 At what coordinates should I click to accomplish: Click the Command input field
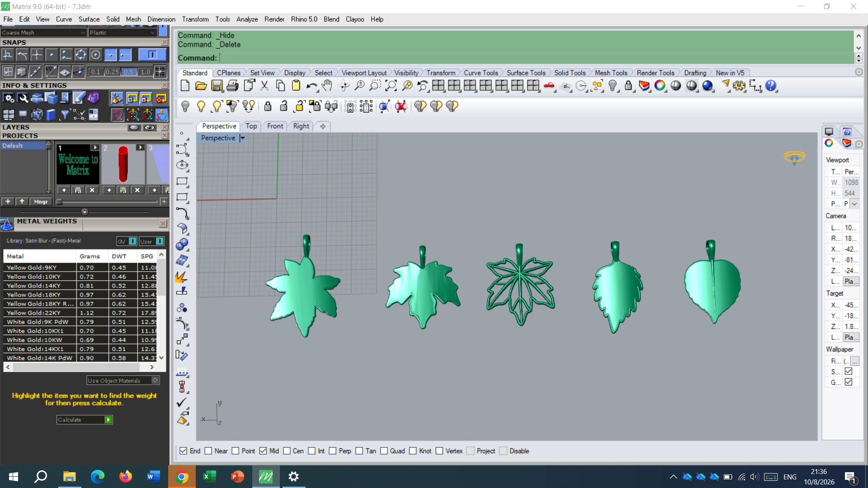(x=536, y=58)
